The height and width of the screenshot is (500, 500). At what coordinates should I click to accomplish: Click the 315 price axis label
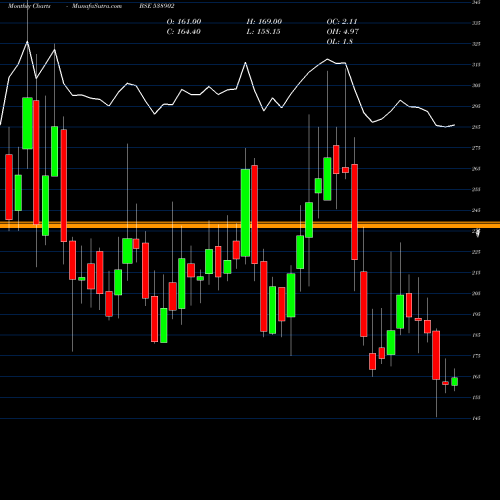tap(476, 65)
